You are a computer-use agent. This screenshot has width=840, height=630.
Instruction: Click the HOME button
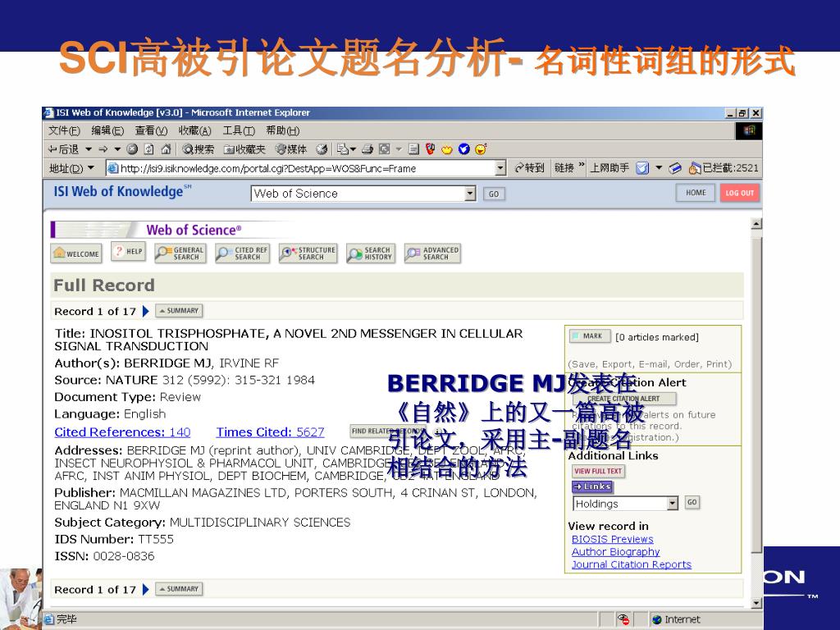pyautogui.click(x=696, y=193)
